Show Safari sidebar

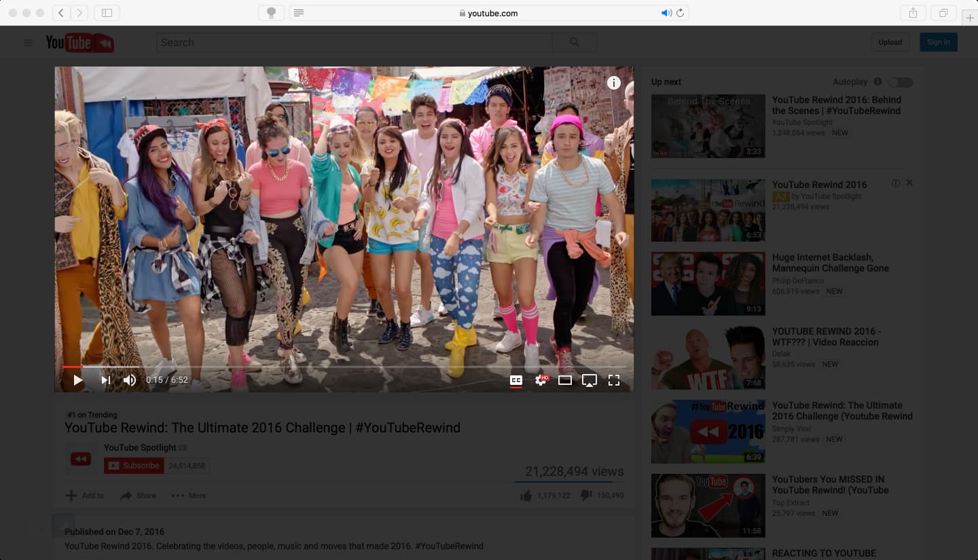coord(107,13)
